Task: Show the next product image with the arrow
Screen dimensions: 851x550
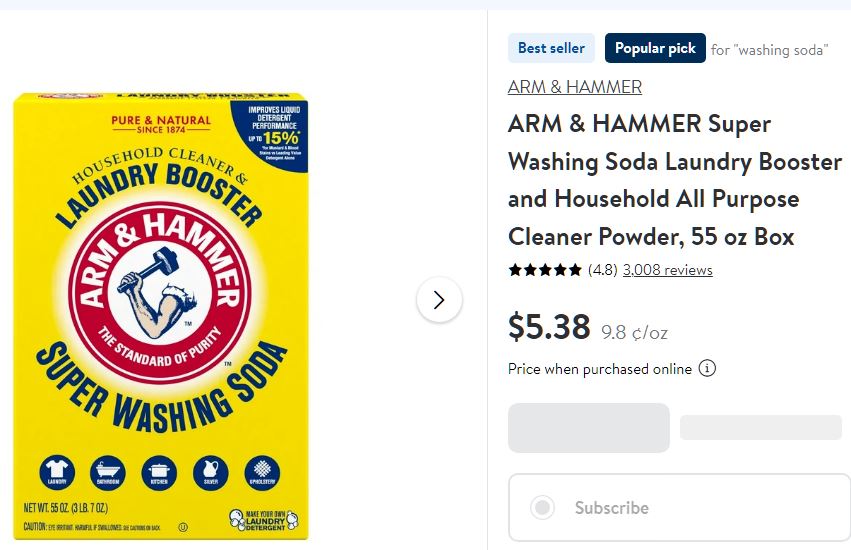Action: pyautogui.click(x=439, y=300)
